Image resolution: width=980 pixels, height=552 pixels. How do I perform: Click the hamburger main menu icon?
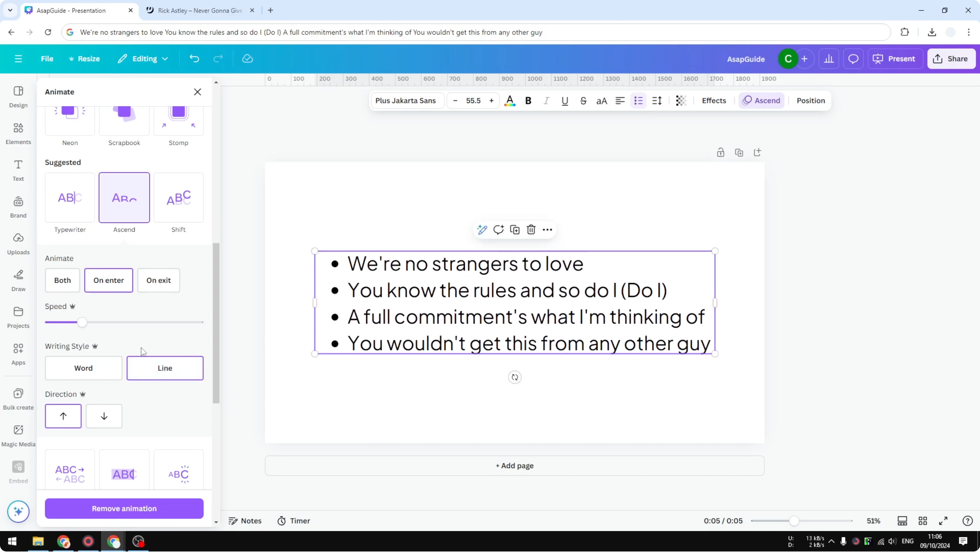click(x=18, y=59)
